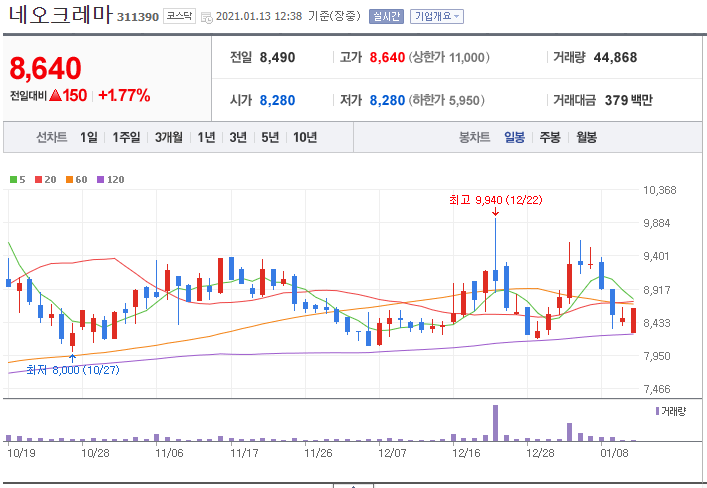Click the 10,368 price axis label
Viewport: 707px width, 488px height.
pyautogui.click(x=660, y=190)
